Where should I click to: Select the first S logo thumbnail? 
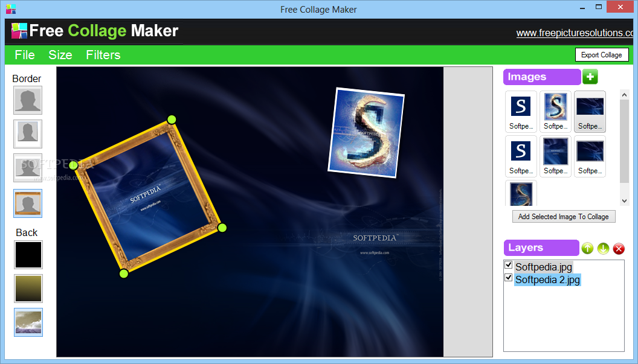coord(521,112)
